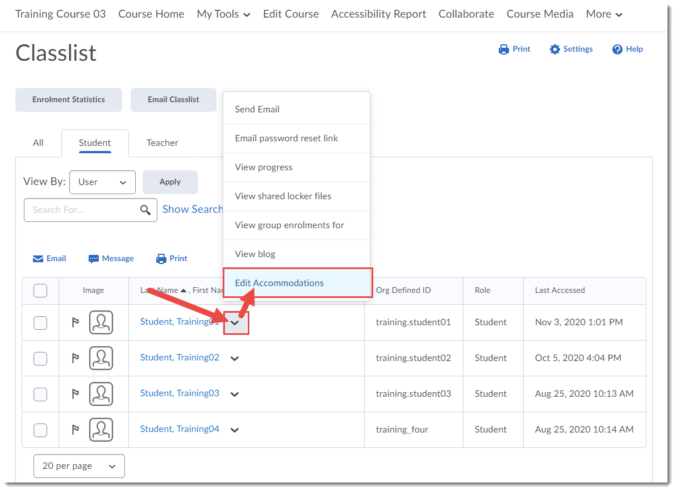Click Role column header
The height and width of the screenshot is (491, 676).
(482, 291)
